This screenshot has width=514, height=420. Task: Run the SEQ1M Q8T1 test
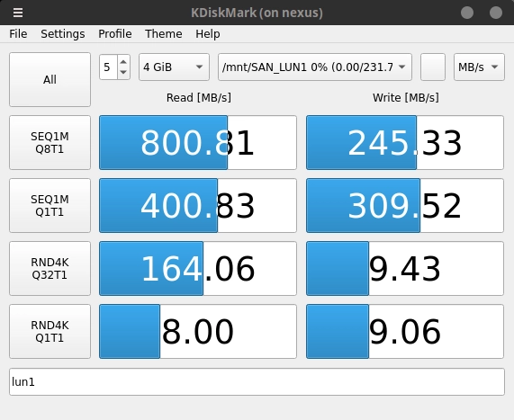click(x=50, y=142)
